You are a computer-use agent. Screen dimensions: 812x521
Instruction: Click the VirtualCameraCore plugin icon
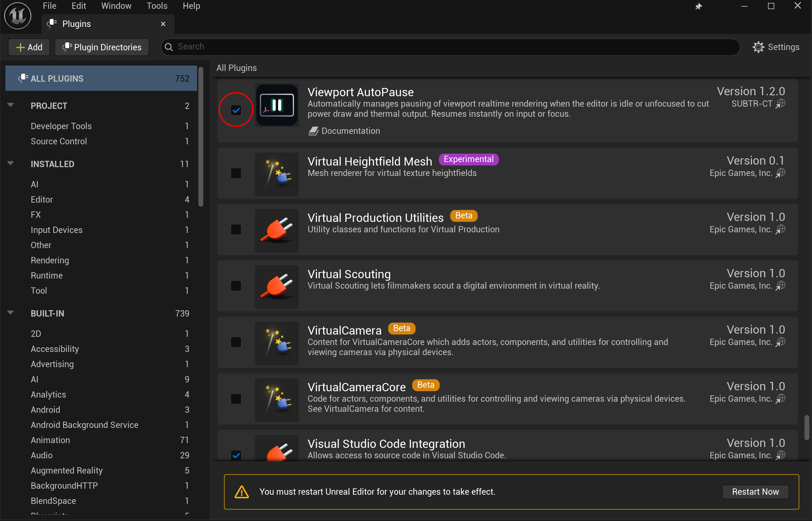(x=277, y=400)
